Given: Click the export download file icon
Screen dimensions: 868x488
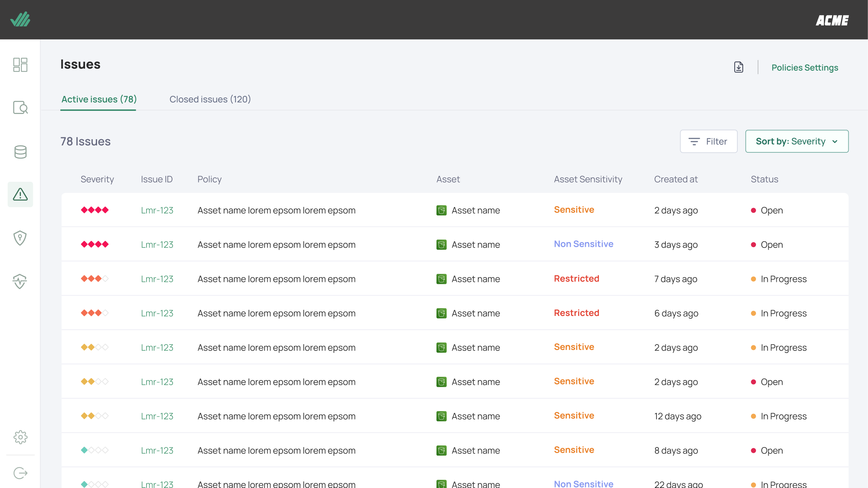Looking at the screenshot, I should tap(738, 67).
